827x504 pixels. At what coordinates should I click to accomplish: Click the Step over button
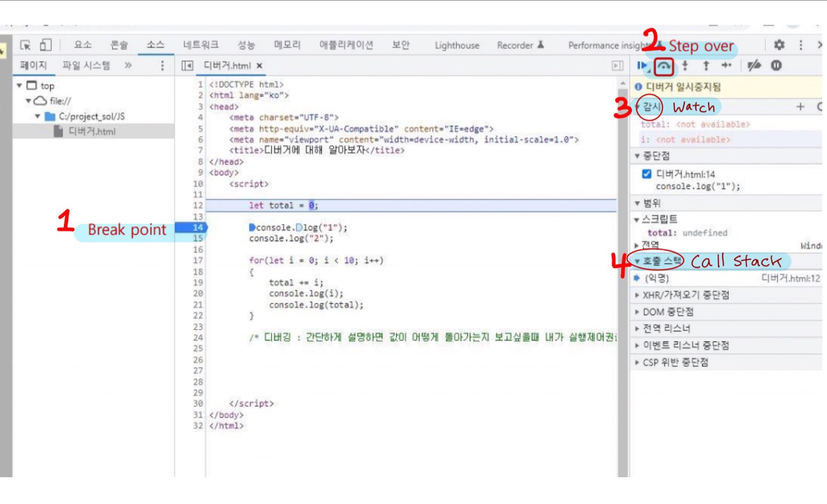[x=664, y=67]
